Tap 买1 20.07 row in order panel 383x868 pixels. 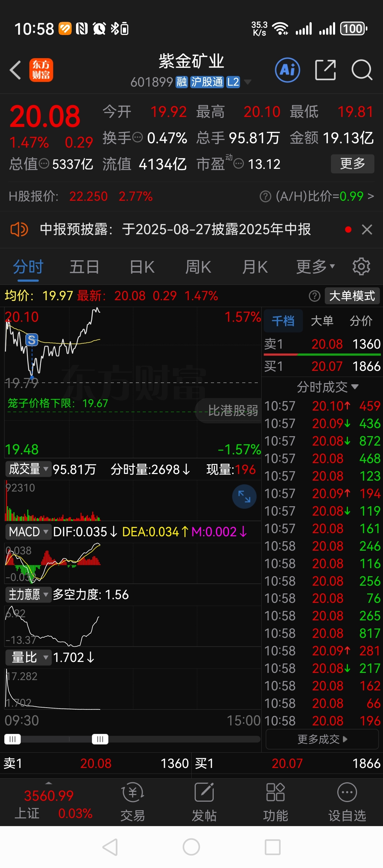tap(322, 366)
